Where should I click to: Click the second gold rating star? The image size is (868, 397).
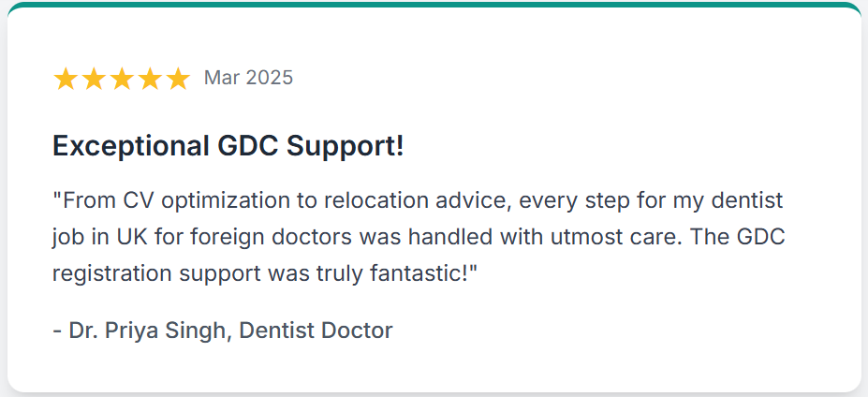pos(95,79)
